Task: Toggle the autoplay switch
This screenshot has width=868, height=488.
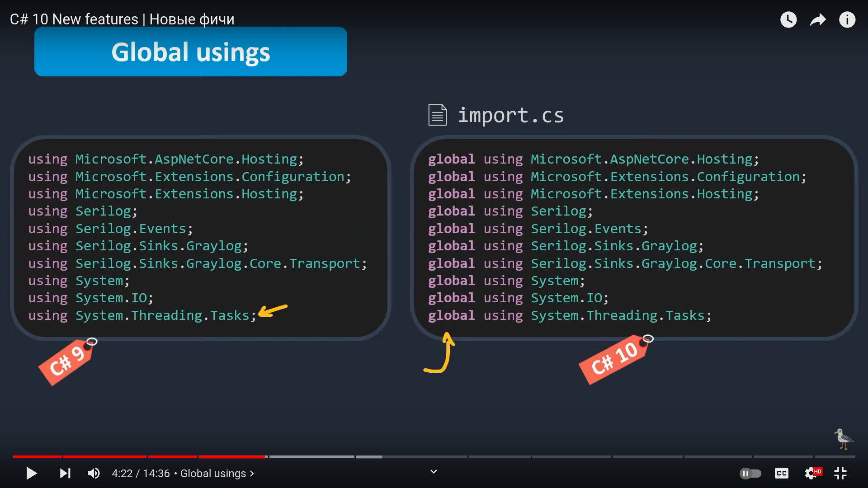Action: (750, 473)
